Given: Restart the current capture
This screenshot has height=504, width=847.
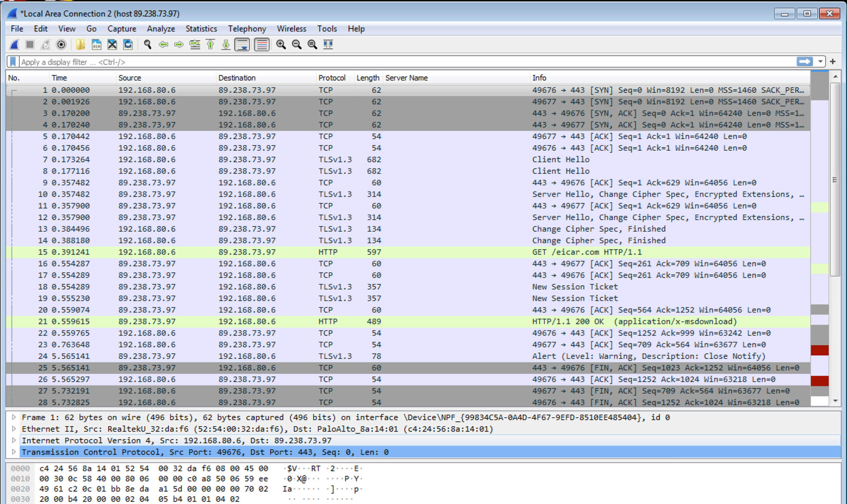Looking at the screenshot, I should pos(45,44).
